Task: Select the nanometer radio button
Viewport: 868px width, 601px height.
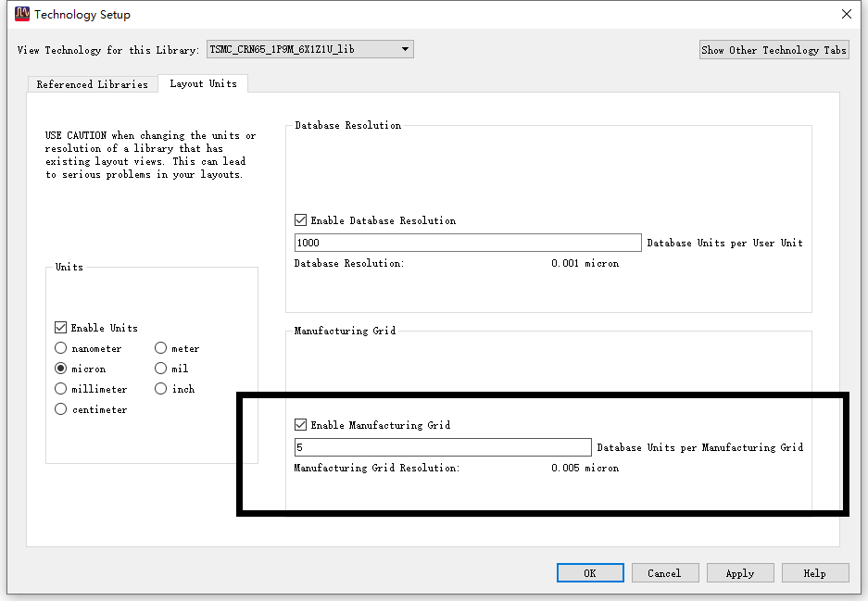Action: pos(61,348)
